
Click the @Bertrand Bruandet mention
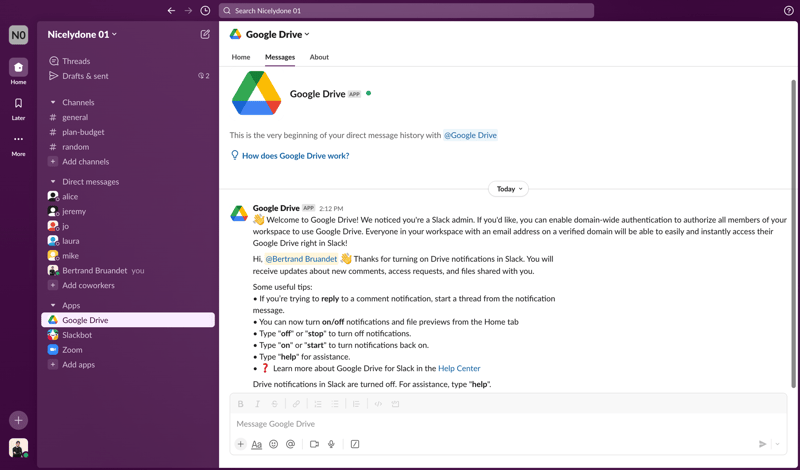pyautogui.click(x=301, y=259)
